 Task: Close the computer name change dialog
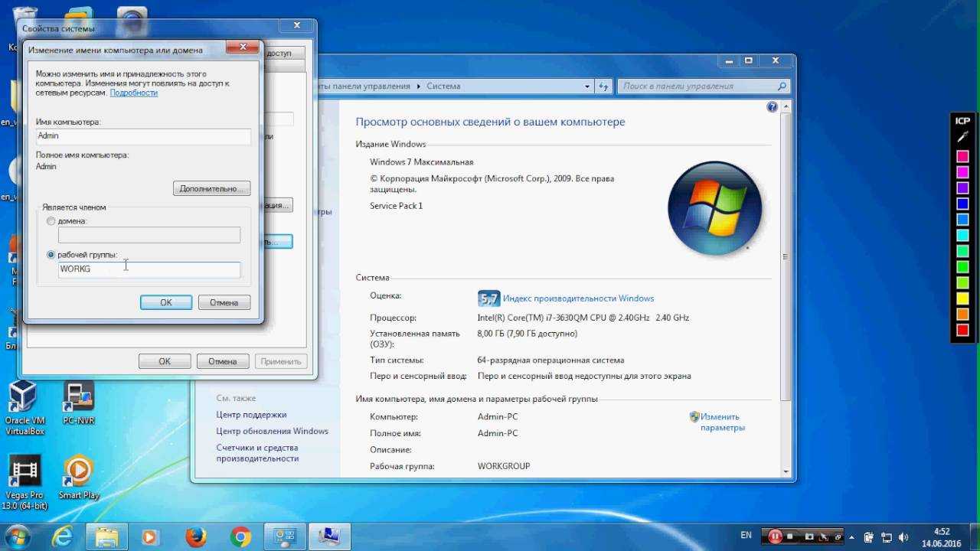coord(243,47)
